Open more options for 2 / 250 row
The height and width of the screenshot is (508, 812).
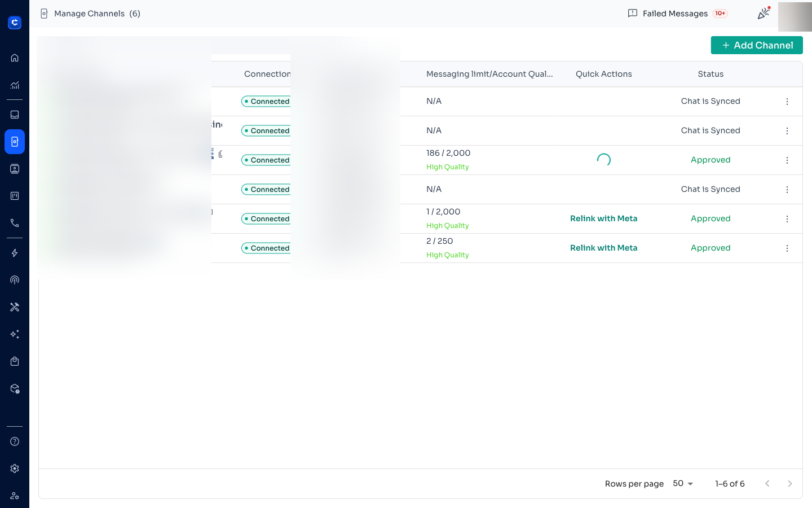pyautogui.click(x=787, y=248)
